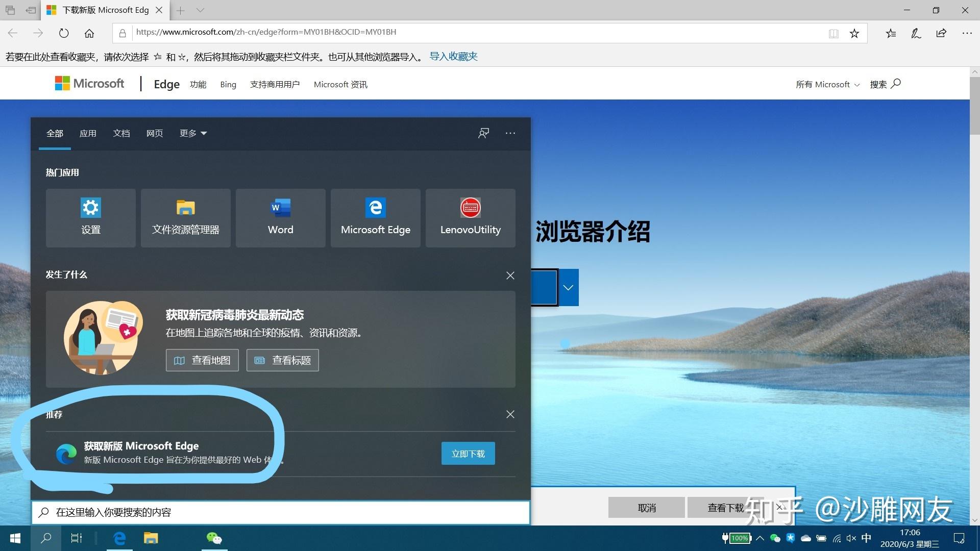Open the Bing link in the page navigation
The width and height of the screenshot is (980, 551).
[228, 85]
